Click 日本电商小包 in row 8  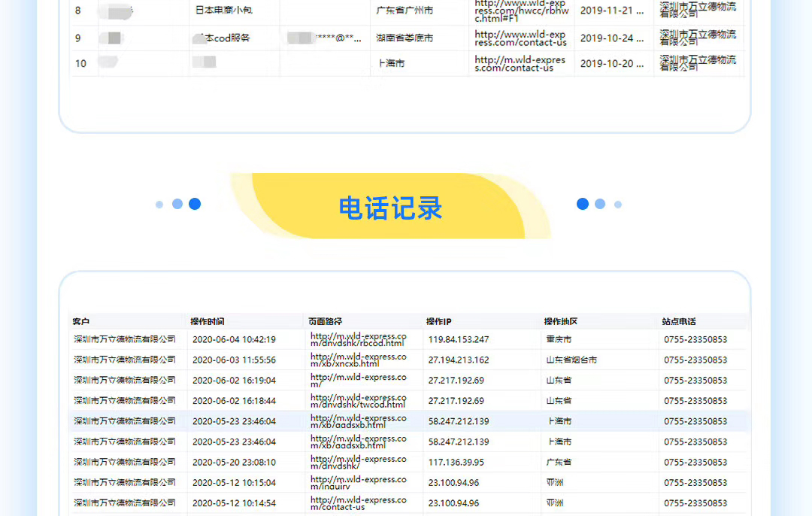click(x=224, y=10)
